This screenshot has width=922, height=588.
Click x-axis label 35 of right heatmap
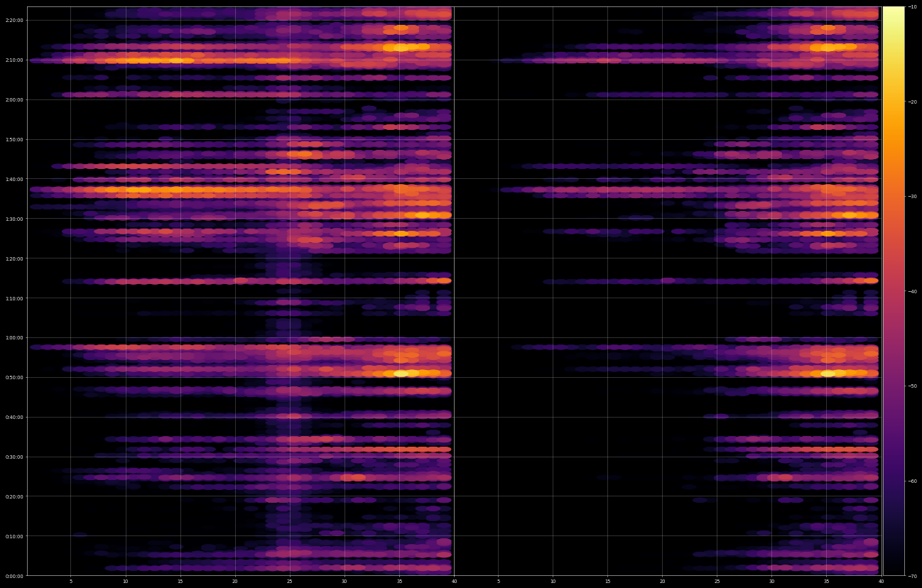click(x=827, y=582)
